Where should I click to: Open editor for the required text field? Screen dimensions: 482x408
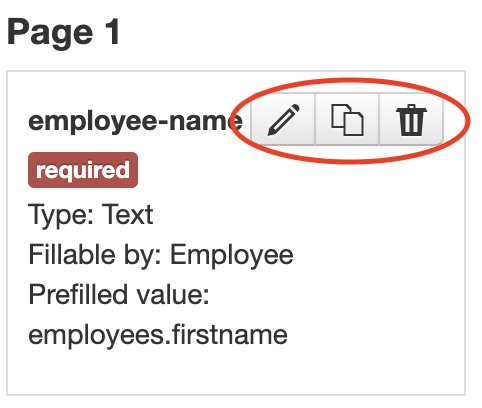283,119
